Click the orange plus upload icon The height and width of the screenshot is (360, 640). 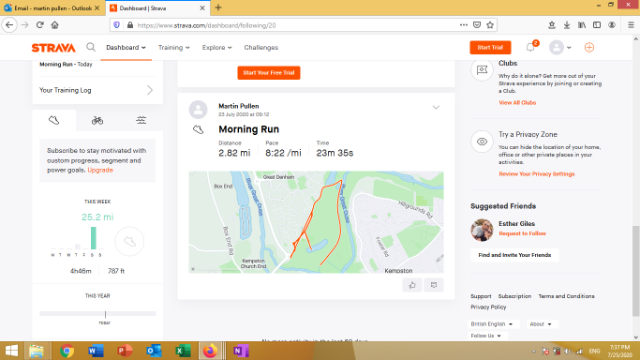pos(589,47)
